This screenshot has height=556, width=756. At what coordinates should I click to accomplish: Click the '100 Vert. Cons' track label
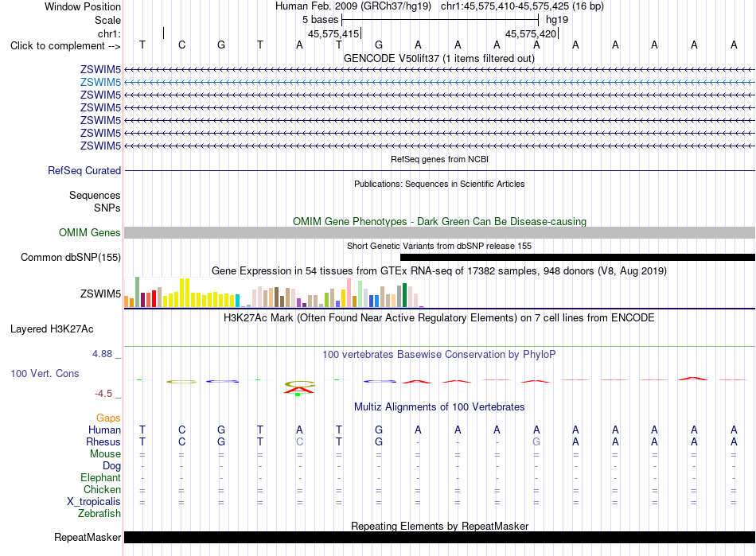[x=45, y=373]
